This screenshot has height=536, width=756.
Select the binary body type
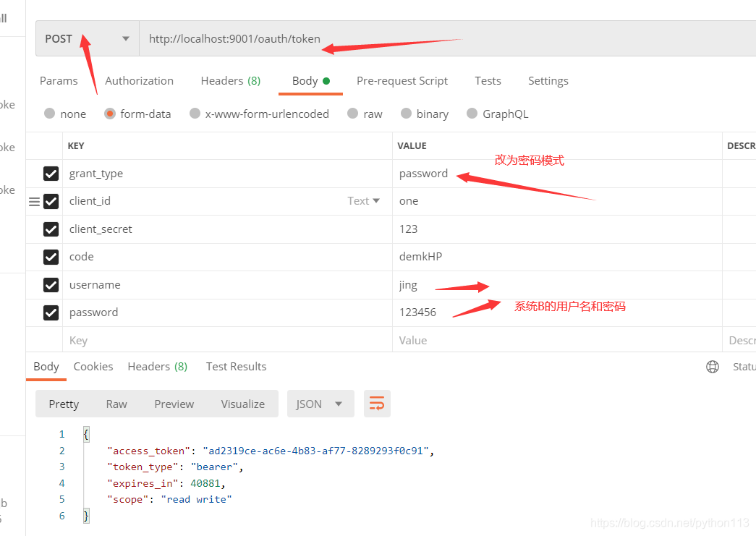[407, 114]
